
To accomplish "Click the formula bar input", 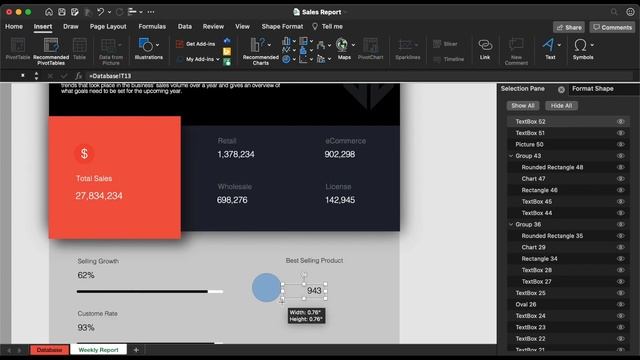I will click(x=359, y=76).
